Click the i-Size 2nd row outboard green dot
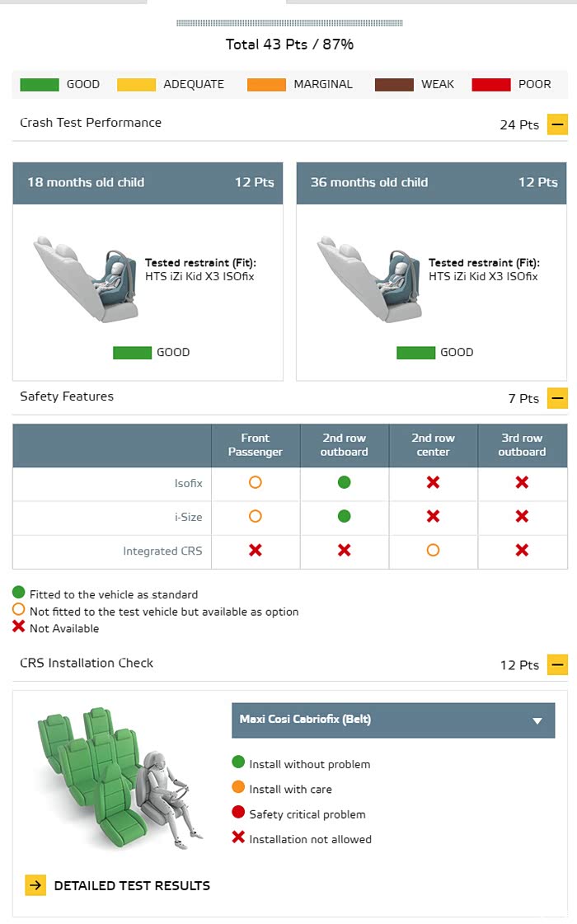The width and height of the screenshot is (577, 924). 345,516
